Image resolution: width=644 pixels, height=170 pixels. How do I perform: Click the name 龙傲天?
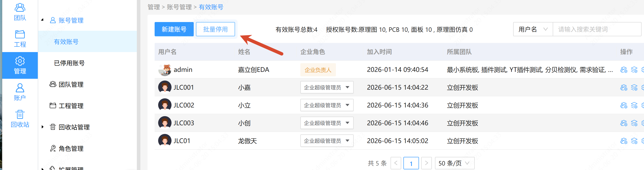click(247, 141)
